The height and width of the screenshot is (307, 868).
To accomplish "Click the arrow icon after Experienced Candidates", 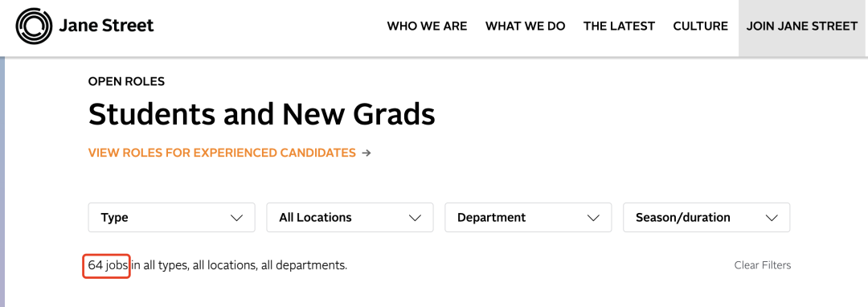I will coord(366,153).
